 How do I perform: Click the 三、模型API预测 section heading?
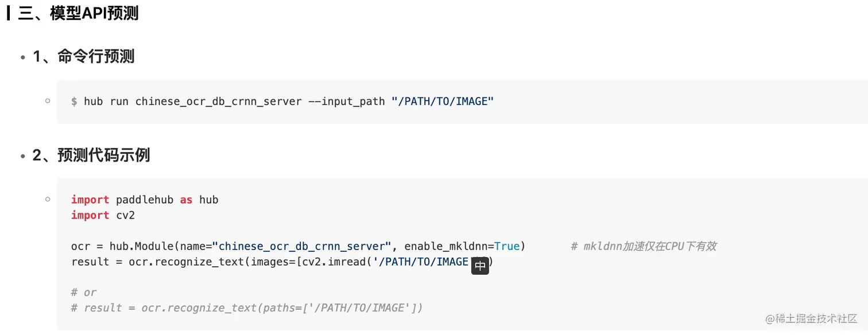pyautogui.click(x=78, y=13)
